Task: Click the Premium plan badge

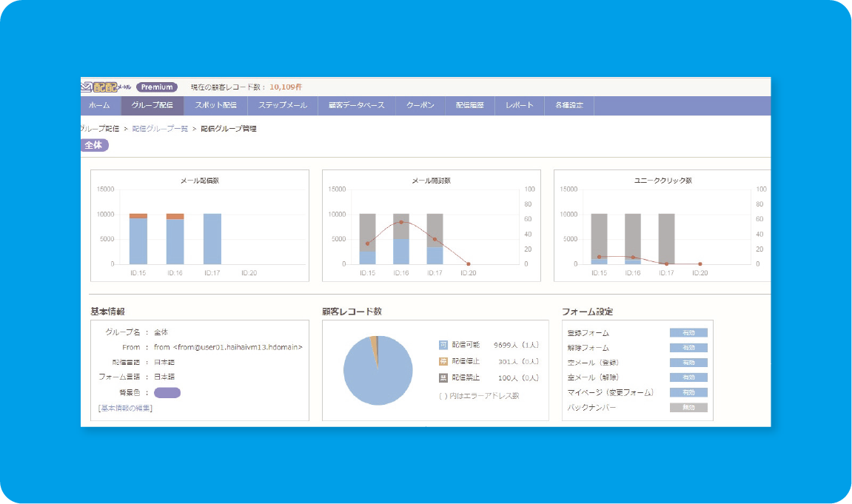Action: point(156,87)
